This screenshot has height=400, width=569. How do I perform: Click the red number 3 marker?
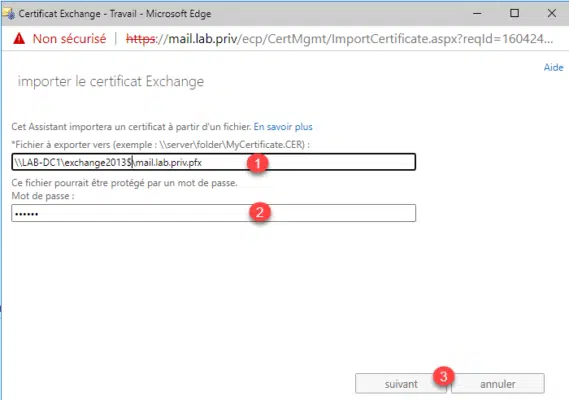click(x=443, y=376)
